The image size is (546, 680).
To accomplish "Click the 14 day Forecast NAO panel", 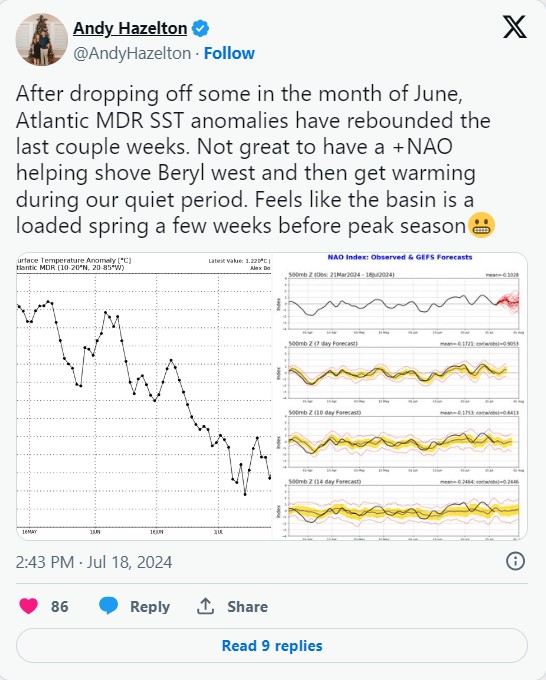I will (400, 510).
